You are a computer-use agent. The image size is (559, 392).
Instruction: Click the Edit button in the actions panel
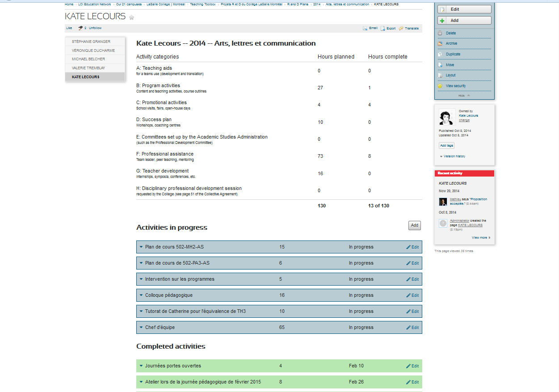coord(464,9)
